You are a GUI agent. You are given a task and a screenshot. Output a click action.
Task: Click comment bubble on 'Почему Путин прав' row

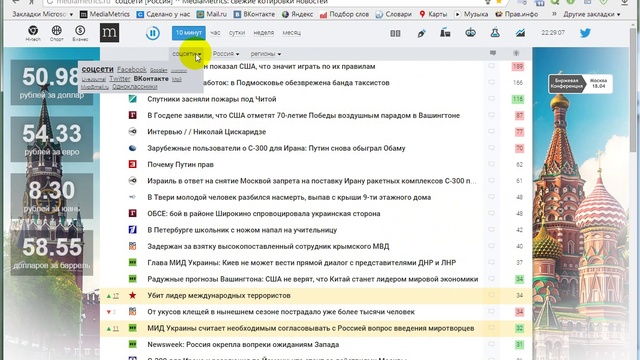tap(491, 164)
